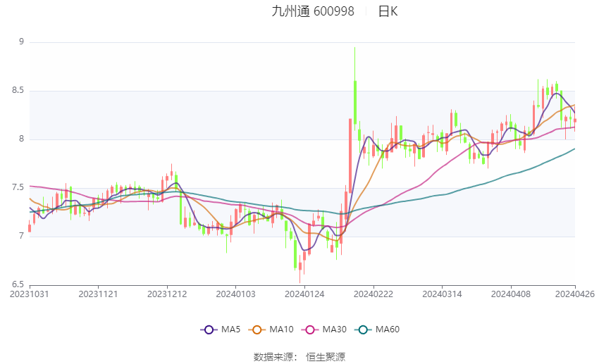Toggle the MA30 legend series

pos(324,330)
